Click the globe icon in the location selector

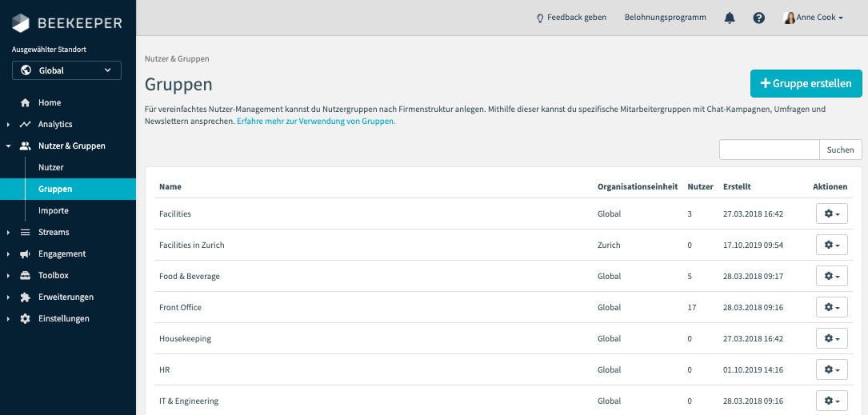[x=26, y=70]
